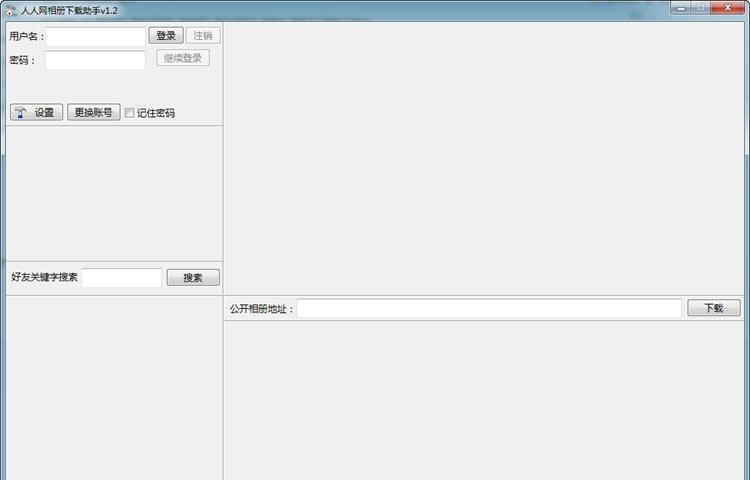Open 设置 settings button

click(x=36, y=112)
